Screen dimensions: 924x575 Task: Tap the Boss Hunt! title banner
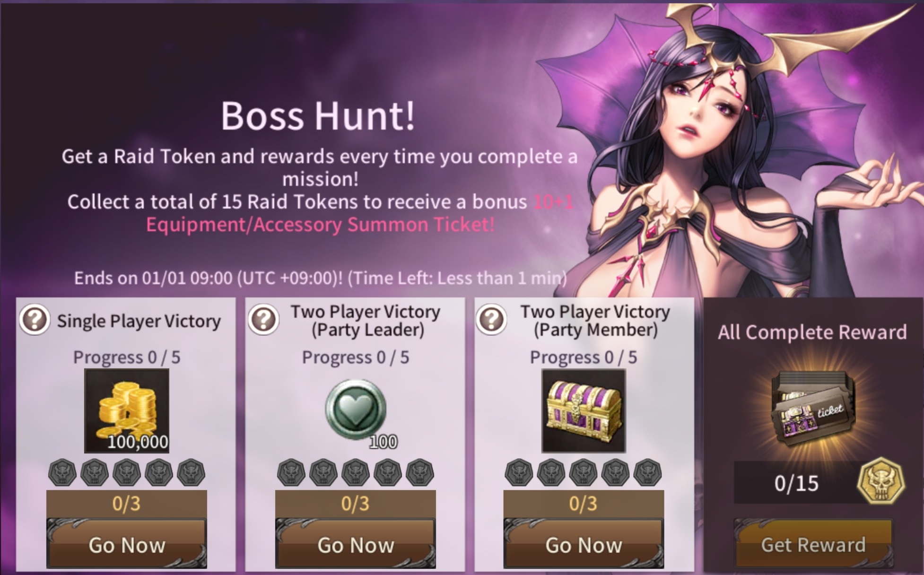[x=318, y=115]
